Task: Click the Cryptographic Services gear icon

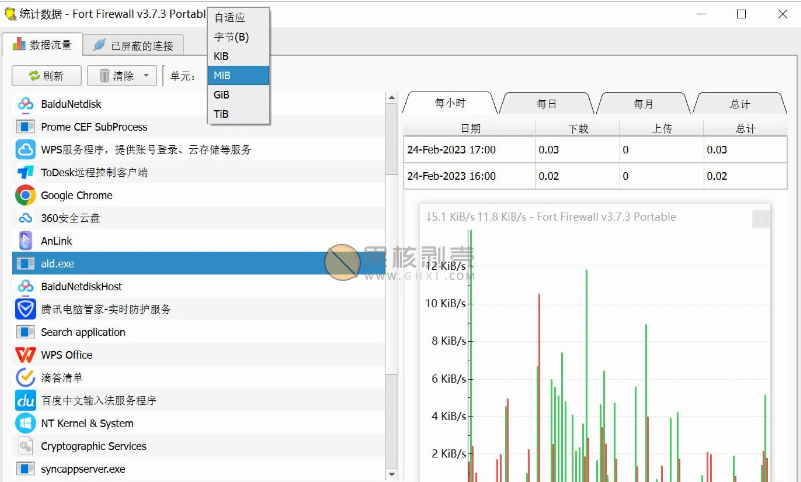Action: [25, 446]
